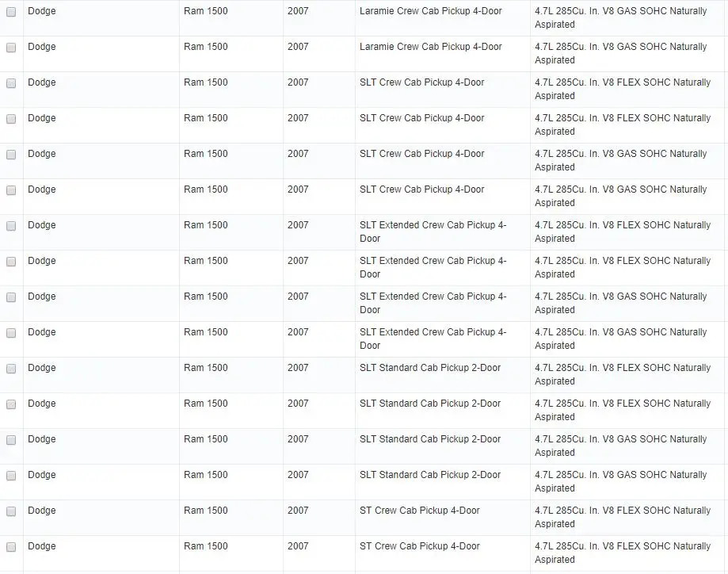Click engine text in second SLT Extended Crew GAS row
Image resolution: width=728 pixels, height=574 pixels.
point(621,339)
